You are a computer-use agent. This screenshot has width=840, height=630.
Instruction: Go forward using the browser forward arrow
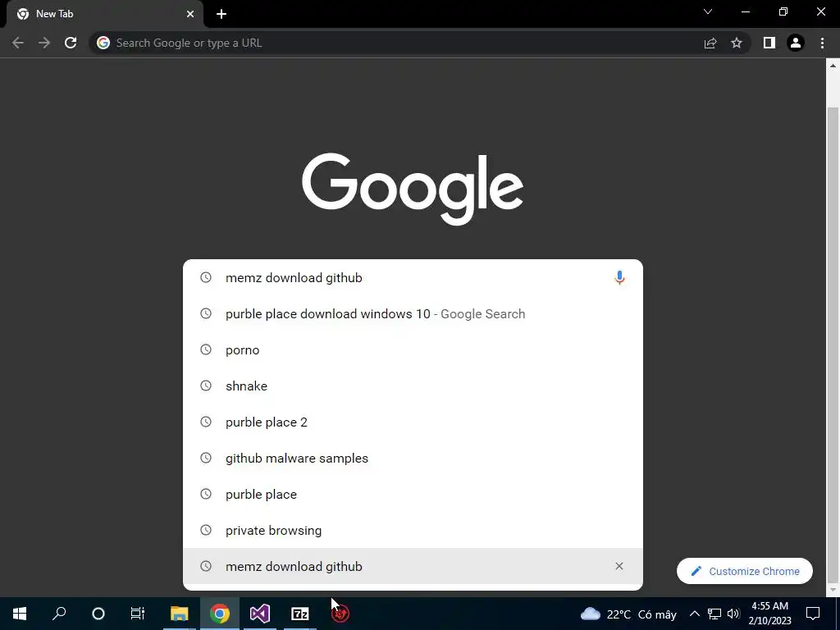[x=44, y=43]
